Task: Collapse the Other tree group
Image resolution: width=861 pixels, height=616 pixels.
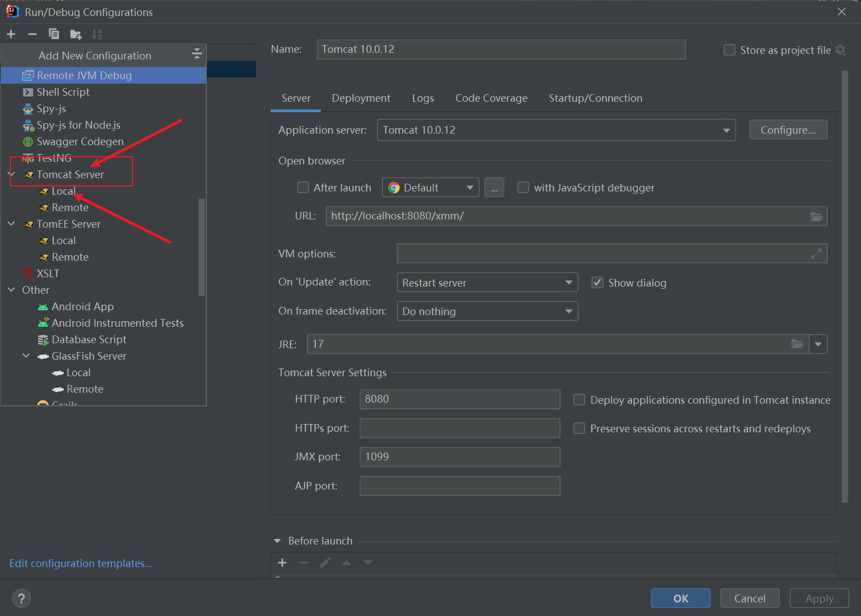Action: coord(12,290)
